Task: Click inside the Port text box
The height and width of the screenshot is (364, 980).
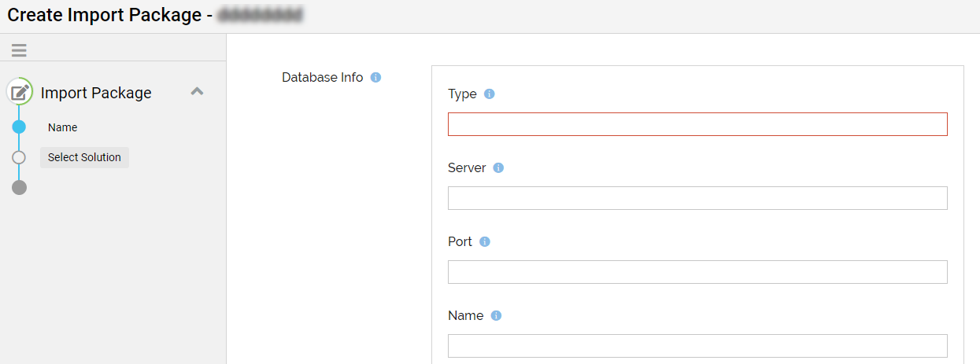Action: click(x=697, y=272)
